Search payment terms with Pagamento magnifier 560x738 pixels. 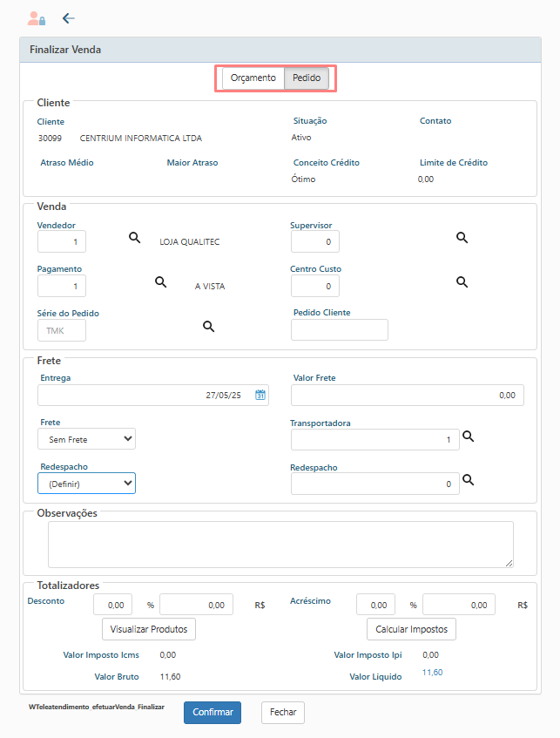click(x=161, y=282)
